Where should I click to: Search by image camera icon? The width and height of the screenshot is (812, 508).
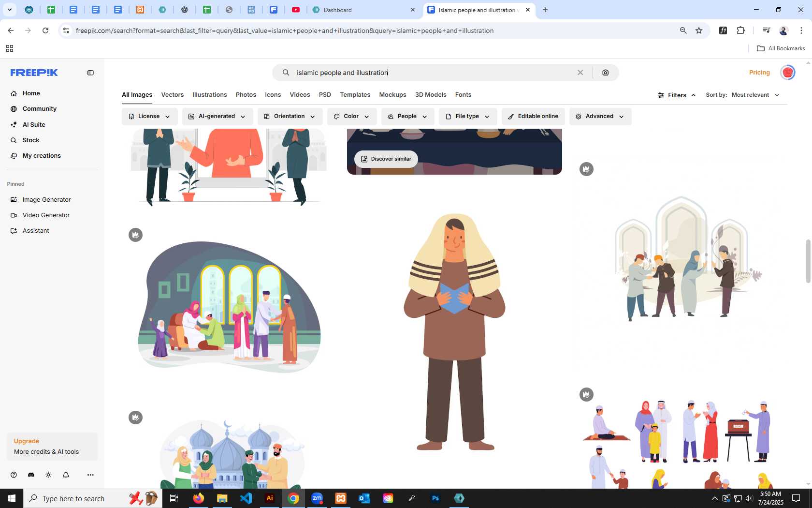(605, 73)
